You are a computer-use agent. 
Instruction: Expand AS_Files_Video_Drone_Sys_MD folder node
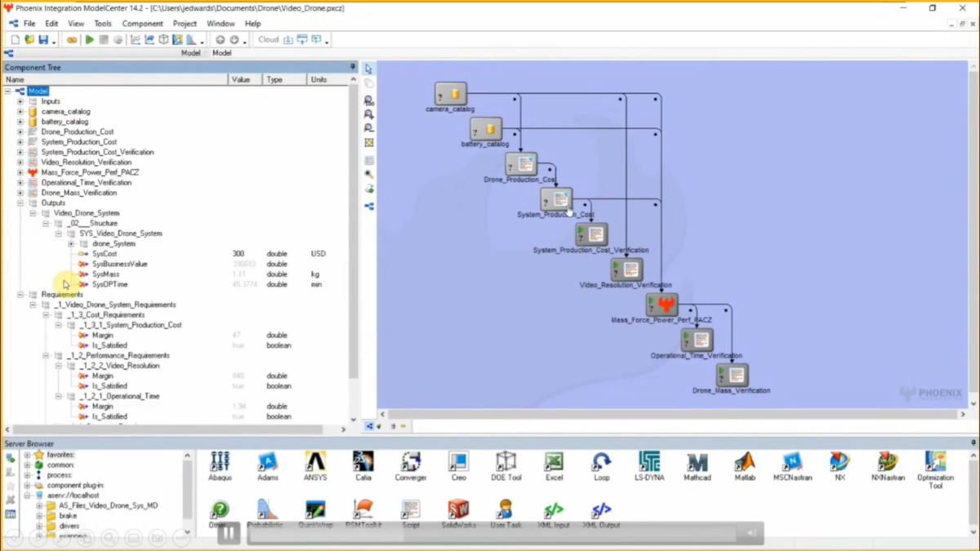39,506
